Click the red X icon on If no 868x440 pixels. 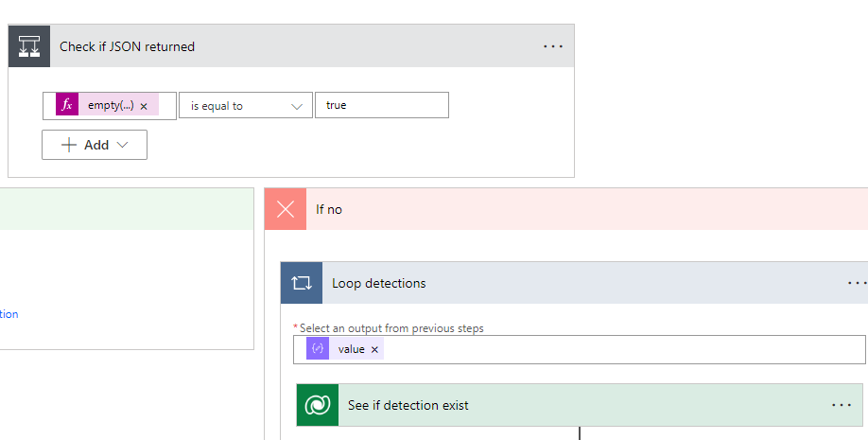[286, 209]
